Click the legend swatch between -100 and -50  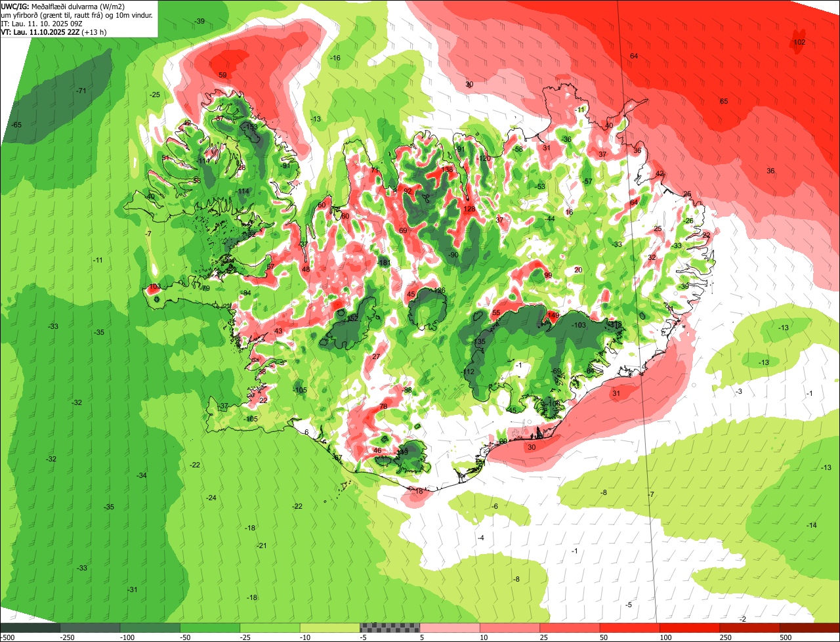coord(150,628)
